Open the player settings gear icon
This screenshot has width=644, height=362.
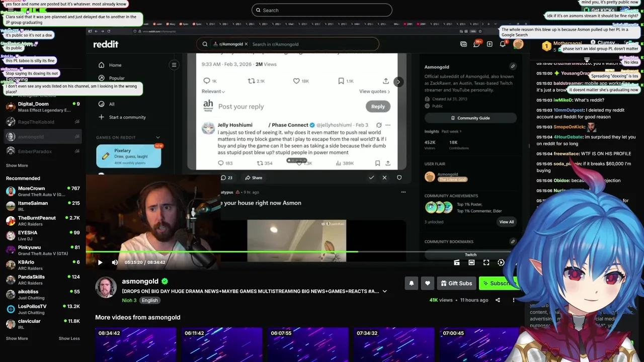point(501,262)
